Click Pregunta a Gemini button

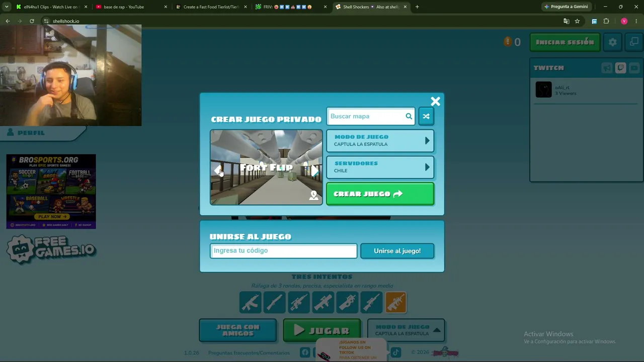pyautogui.click(x=566, y=7)
